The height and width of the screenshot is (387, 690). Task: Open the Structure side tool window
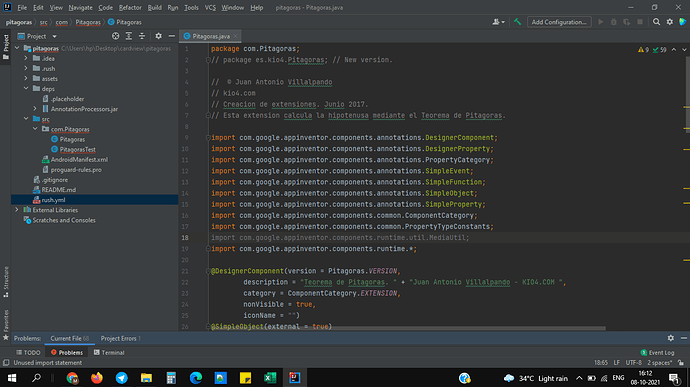[x=6, y=282]
